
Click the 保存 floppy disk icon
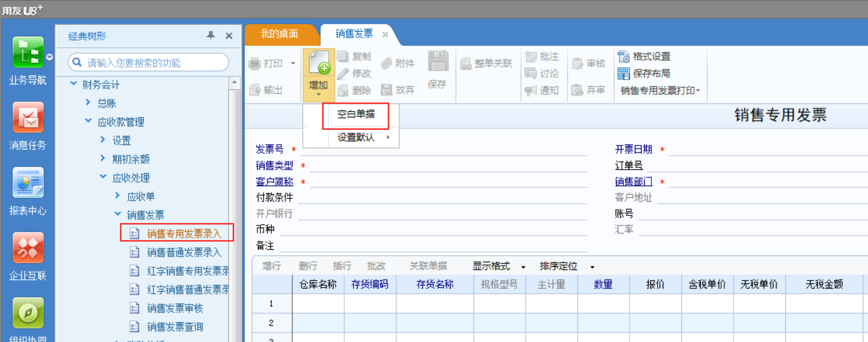438,62
